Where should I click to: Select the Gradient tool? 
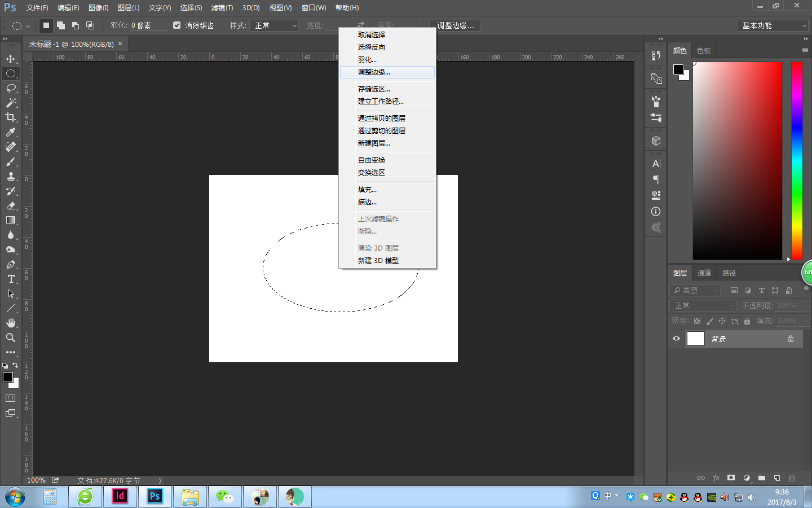click(11, 220)
